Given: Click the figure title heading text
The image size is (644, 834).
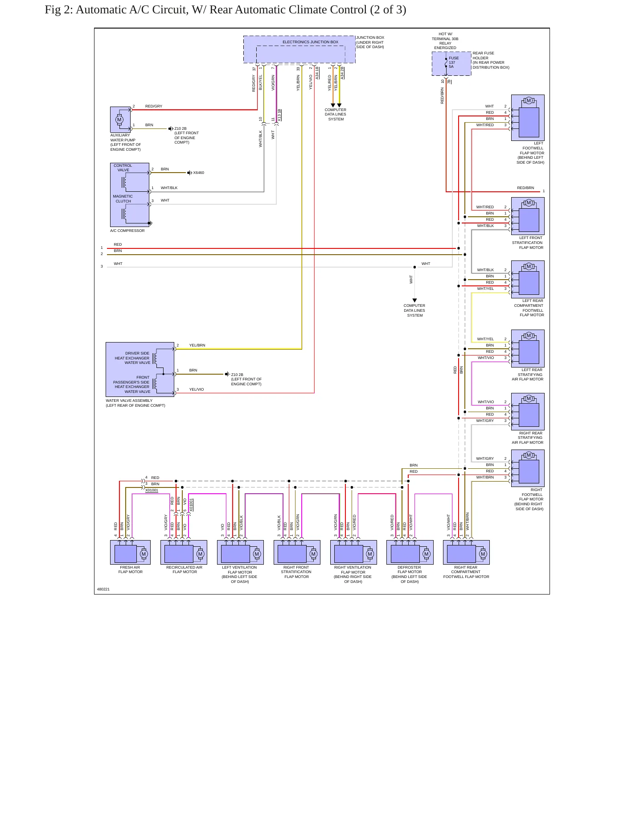Looking at the screenshot, I should click(x=226, y=9).
